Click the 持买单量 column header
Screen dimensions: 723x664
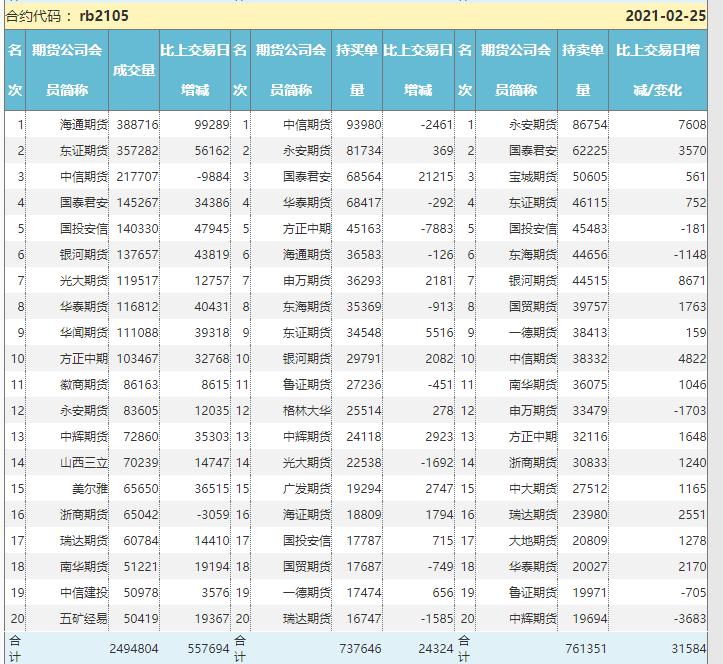click(357, 70)
